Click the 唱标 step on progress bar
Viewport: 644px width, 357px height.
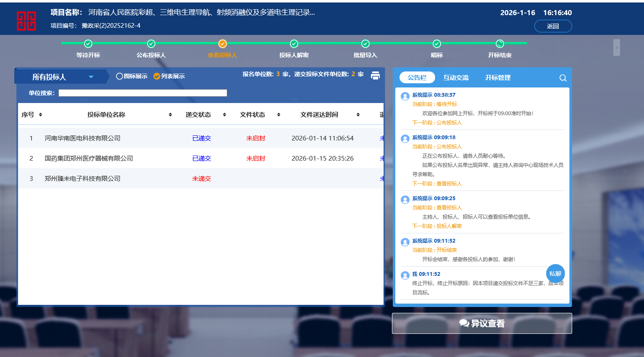coord(437,44)
